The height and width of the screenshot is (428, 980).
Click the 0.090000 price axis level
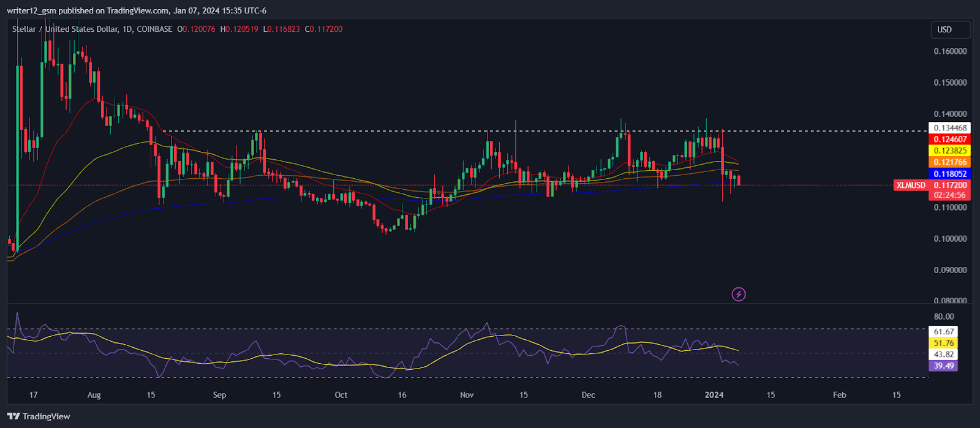[950, 270]
